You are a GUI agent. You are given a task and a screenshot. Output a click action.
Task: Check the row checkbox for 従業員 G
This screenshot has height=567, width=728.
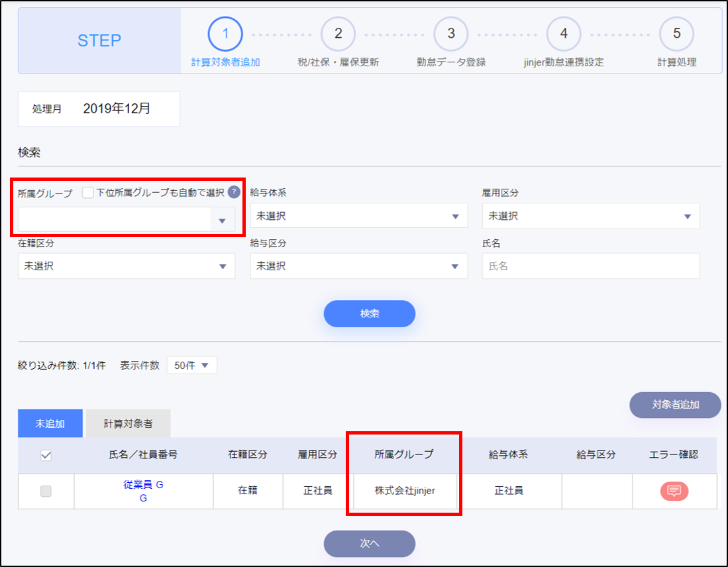pyautogui.click(x=46, y=491)
